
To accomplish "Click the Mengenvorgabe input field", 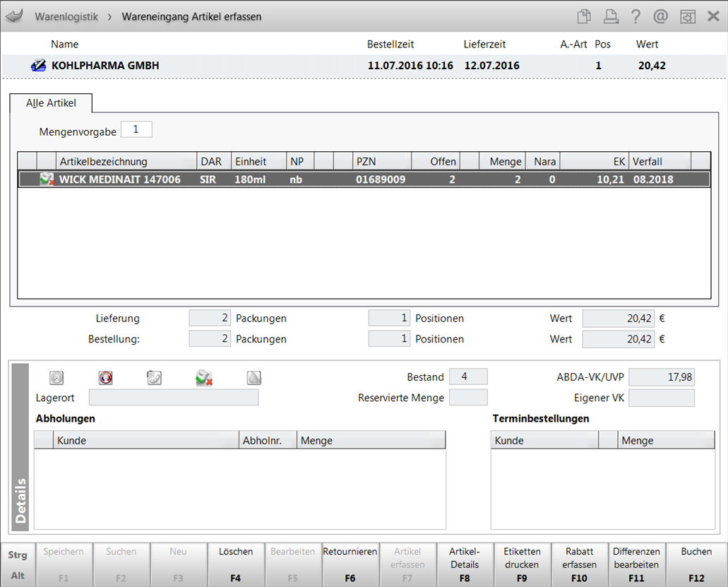I will tap(136, 129).
